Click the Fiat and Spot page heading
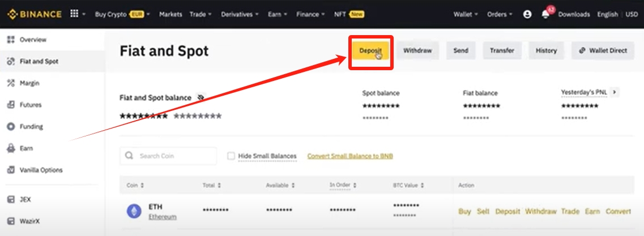The width and height of the screenshot is (644, 236). click(x=164, y=51)
